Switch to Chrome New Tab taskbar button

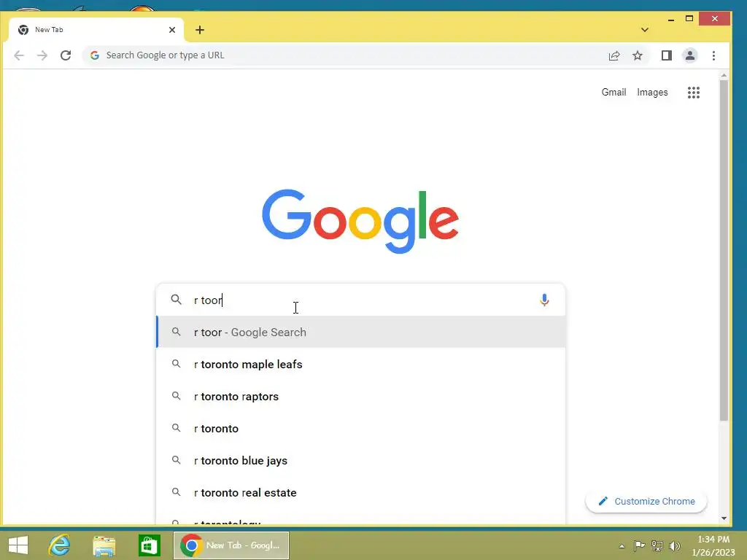(231, 545)
